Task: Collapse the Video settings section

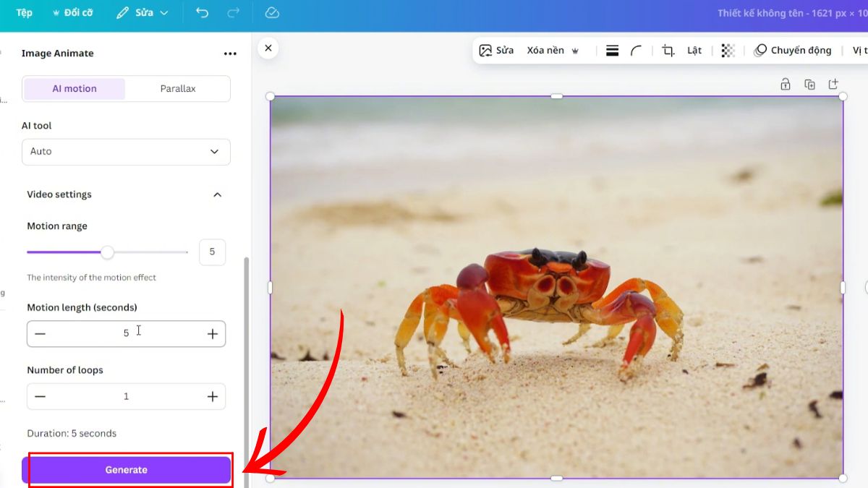Action: tap(217, 194)
